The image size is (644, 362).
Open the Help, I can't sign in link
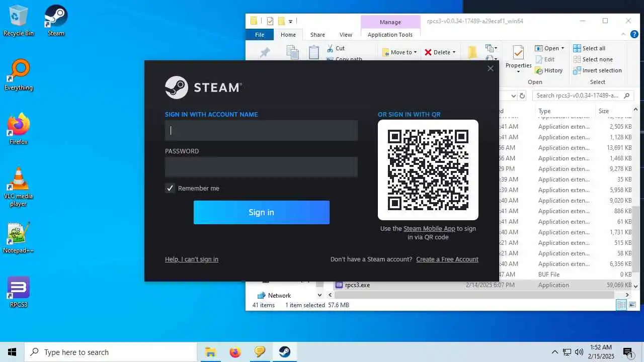click(x=192, y=259)
